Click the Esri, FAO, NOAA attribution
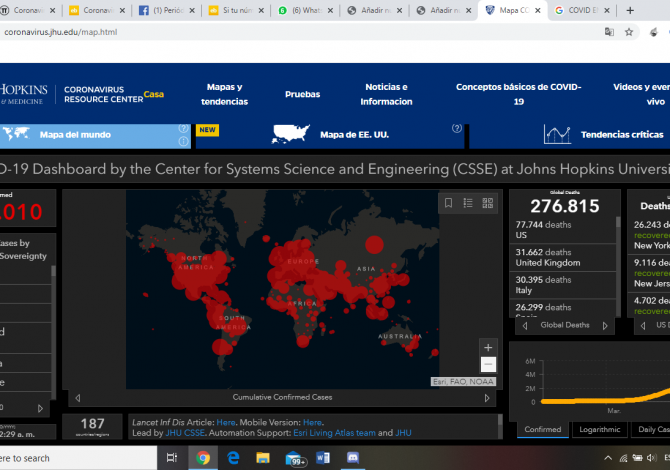The image size is (670, 470). click(x=463, y=382)
